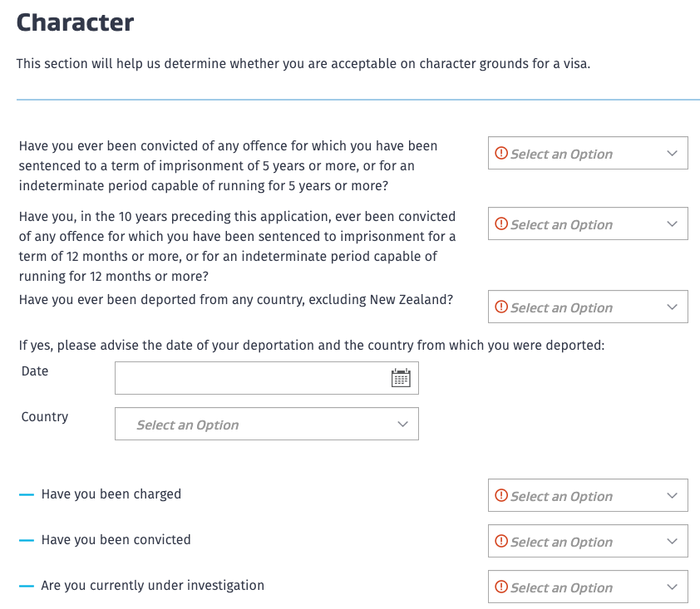The image size is (700, 609).
Task: Expand the chevron for the 5-year imprisonment question
Action: tap(673, 154)
